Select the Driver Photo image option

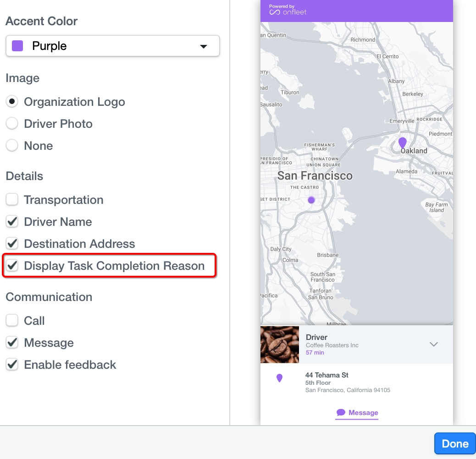(12, 124)
